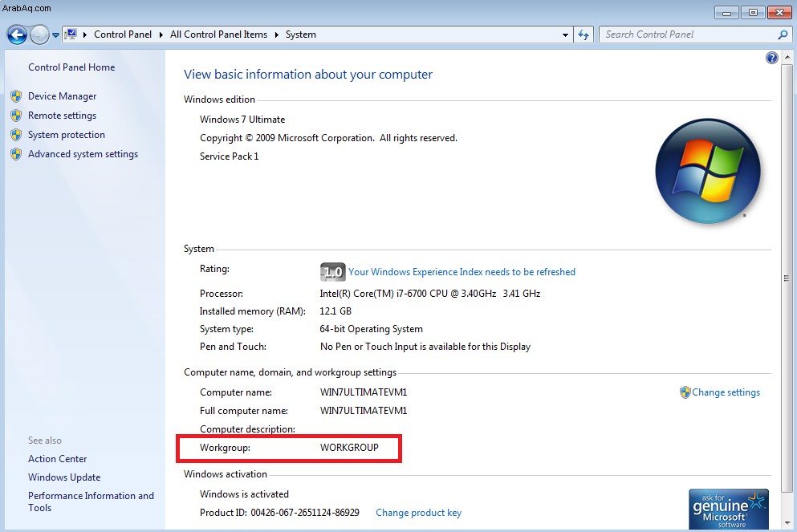Viewport: 797px width, 532px height.
Task: Click the address bar refresh icon
Action: 584,35
